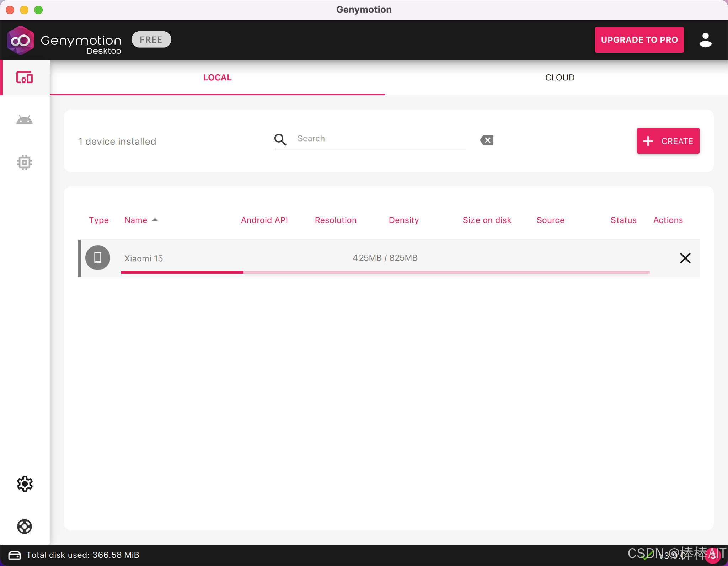The width and height of the screenshot is (728, 566).
Task: Clear search with the backspace icon
Action: (x=487, y=140)
